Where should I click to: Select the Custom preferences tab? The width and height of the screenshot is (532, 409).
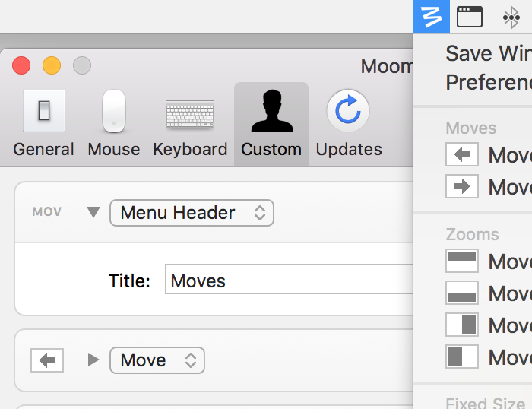pyautogui.click(x=271, y=124)
